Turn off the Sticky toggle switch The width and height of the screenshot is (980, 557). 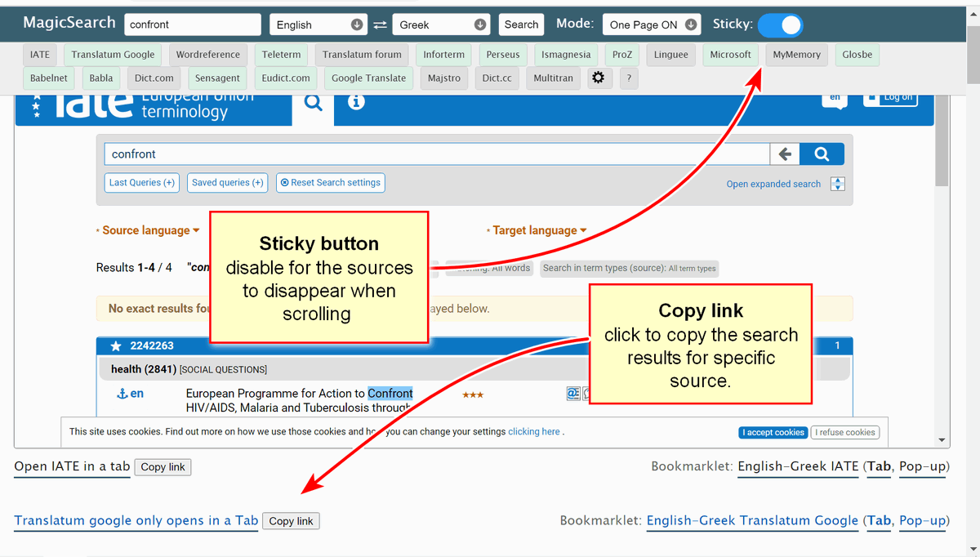tap(780, 25)
